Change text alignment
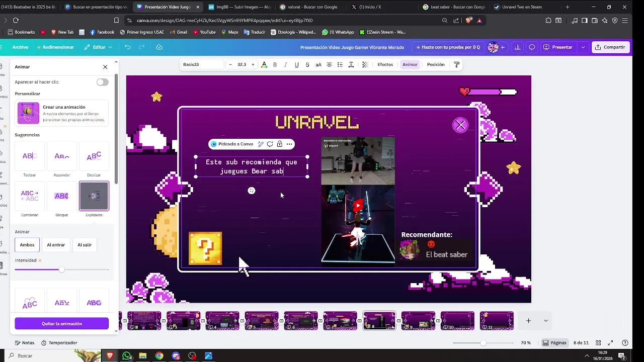Image resolution: width=644 pixels, height=362 pixels. pos(329,64)
